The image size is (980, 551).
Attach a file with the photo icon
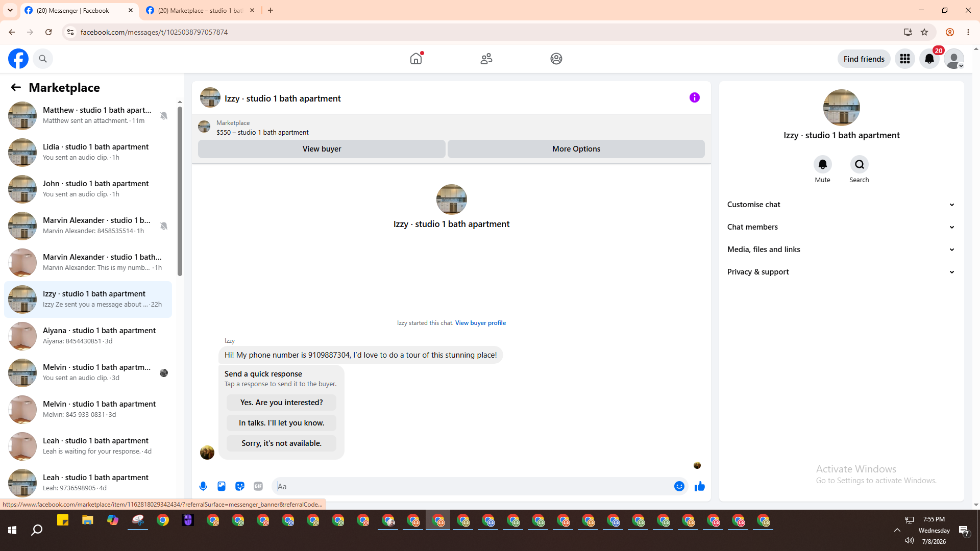point(222,486)
